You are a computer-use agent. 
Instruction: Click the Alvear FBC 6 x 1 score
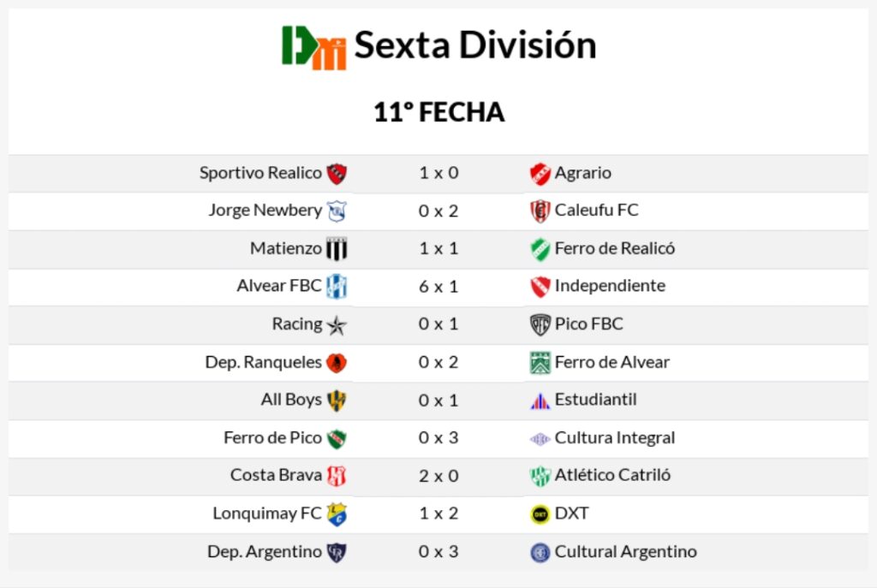click(x=438, y=287)
